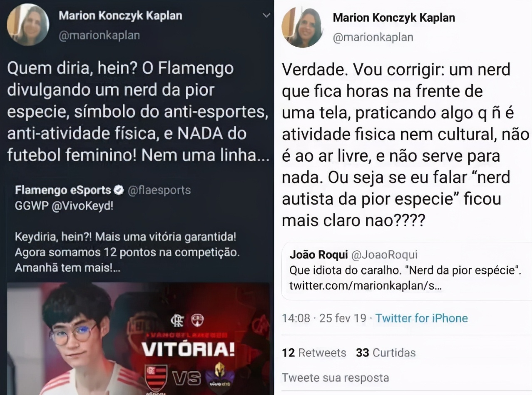Open the @marionkaplan handle in white tweet
This screenshot has height=395, width=532.
point(373,37)
